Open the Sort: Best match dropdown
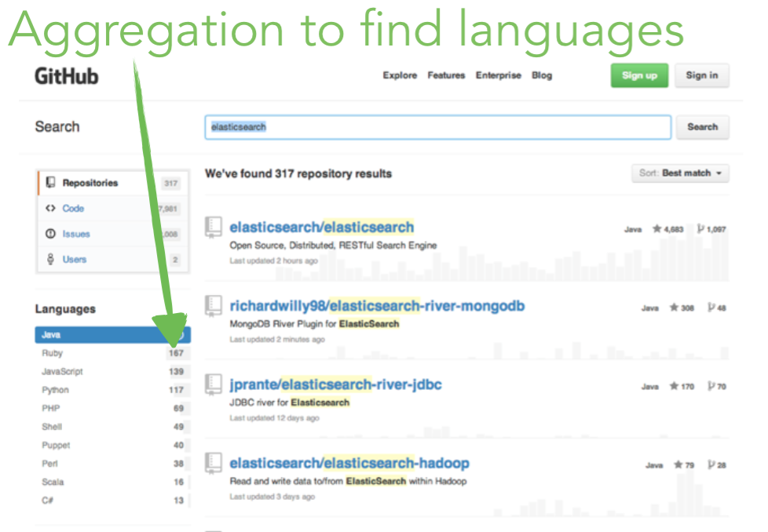Viewport: 768px width, 532px height. tap(680, 173)
